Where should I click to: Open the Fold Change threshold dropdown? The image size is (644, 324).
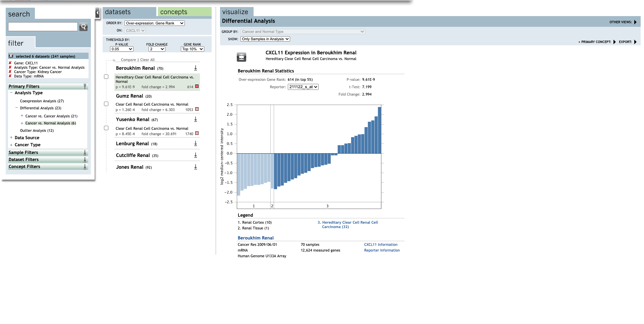click(157, 49)
